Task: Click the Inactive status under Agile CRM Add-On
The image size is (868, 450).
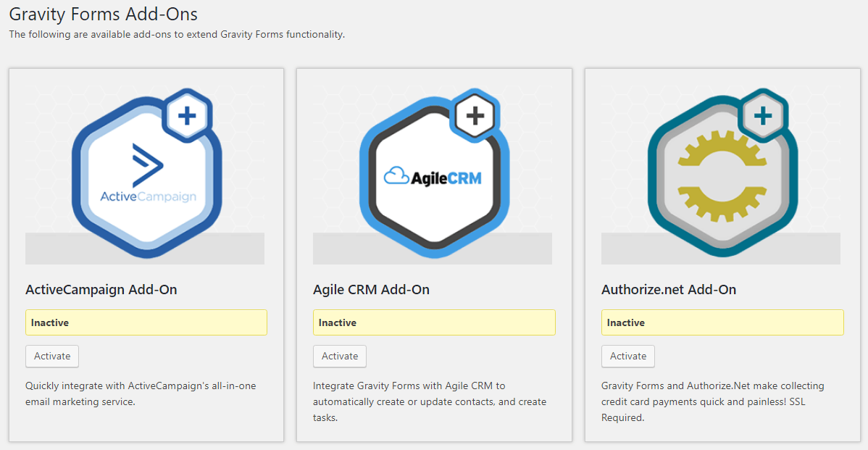Action: [434, 322]
